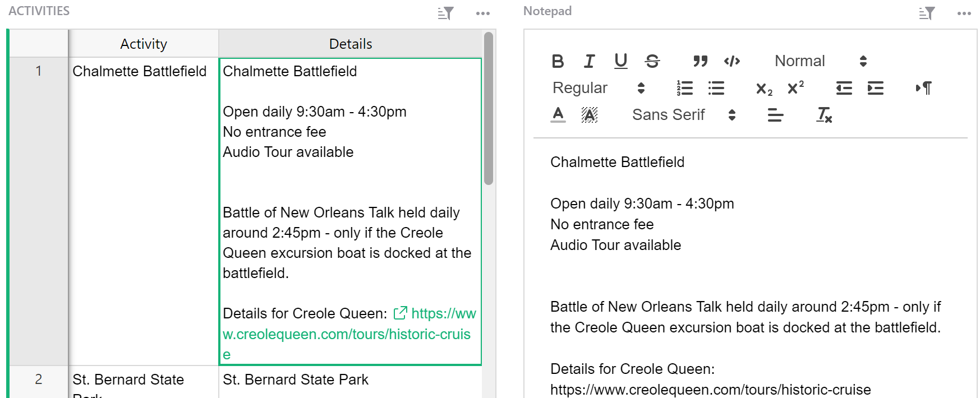The height and width of the screenshot is (398, 980).
Task: Clear text formatting
Action: (823, 115)
